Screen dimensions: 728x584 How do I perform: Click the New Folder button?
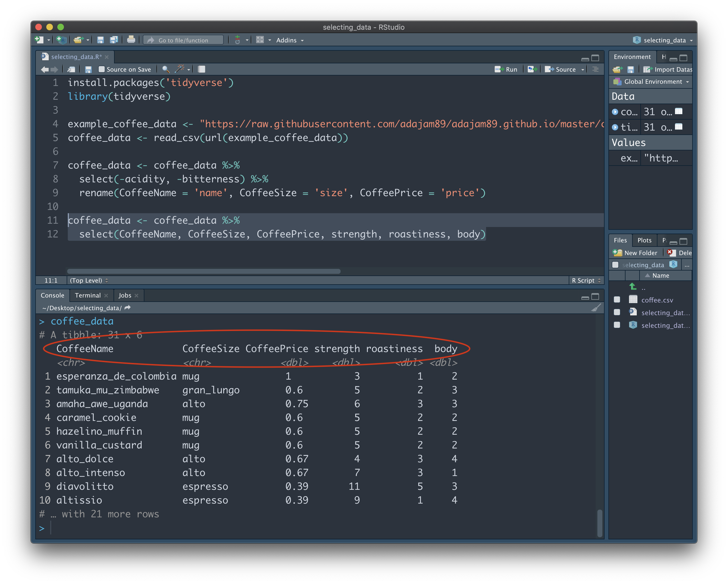click(x=635, y=253)
